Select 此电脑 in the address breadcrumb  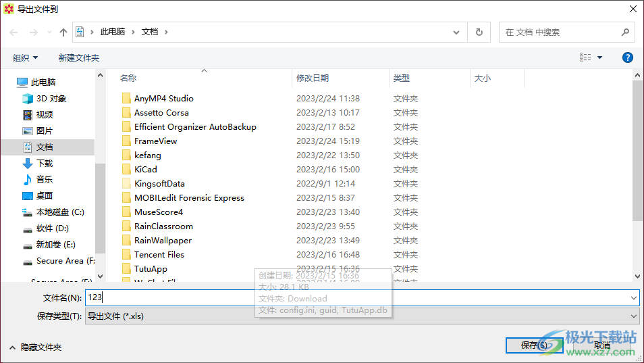113,32
